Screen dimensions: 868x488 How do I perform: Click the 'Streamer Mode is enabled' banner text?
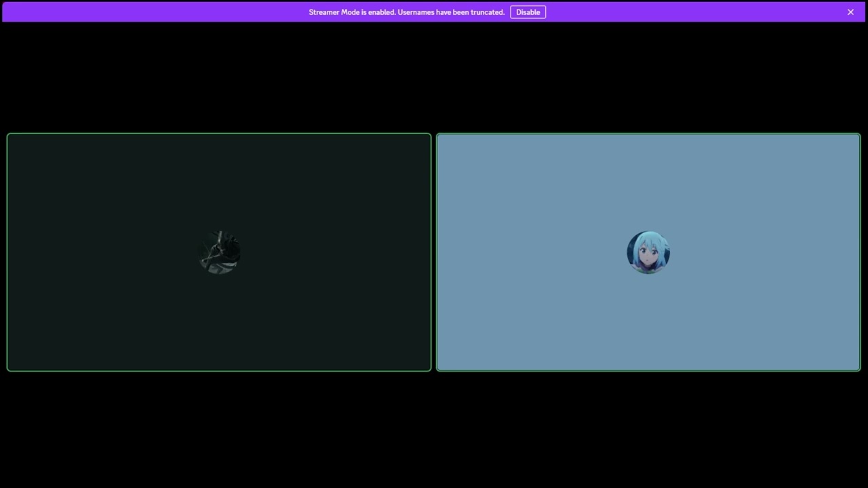[407, 12]
